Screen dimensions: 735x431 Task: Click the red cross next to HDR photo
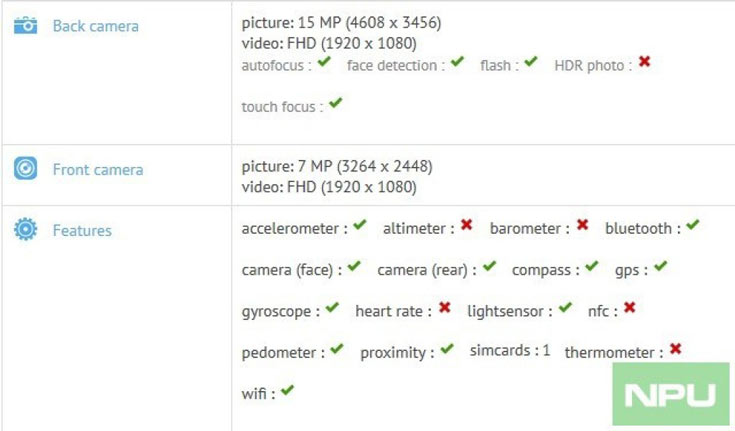pyautogui.click(x=644, y=63)
